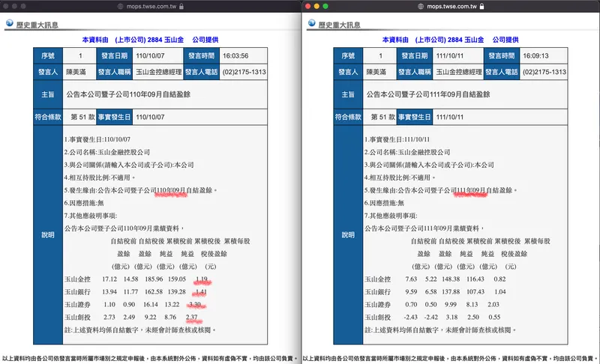The width and height of the screenshot is (600, 364).
Task: Click phone (02)2175-1313 in left window
Action: click(244, 72)
